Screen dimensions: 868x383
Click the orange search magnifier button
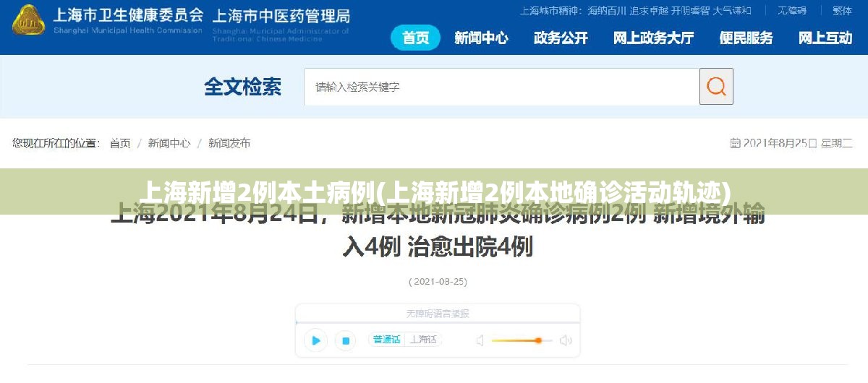coord(716,87)
